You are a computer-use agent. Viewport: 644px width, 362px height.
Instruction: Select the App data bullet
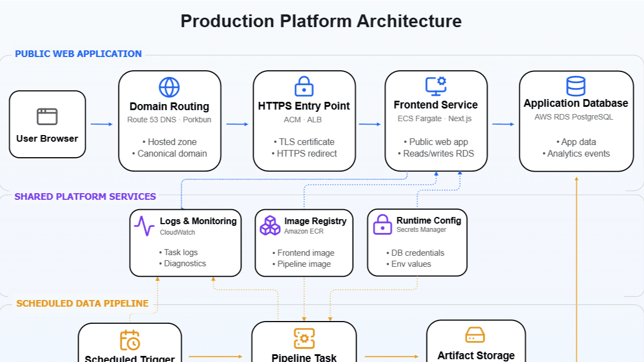pyautogui.click(x=576, y=142)
